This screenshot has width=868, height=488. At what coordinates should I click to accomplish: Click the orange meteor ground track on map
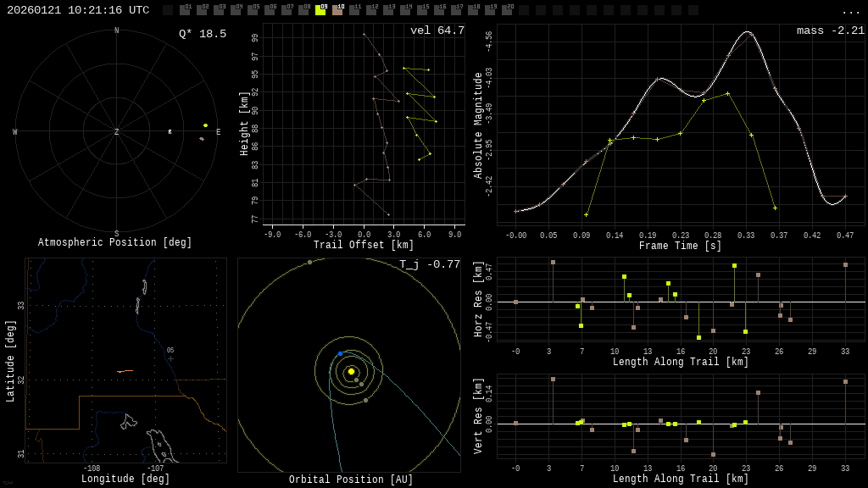pyautogui.click(x=125, y=371)
